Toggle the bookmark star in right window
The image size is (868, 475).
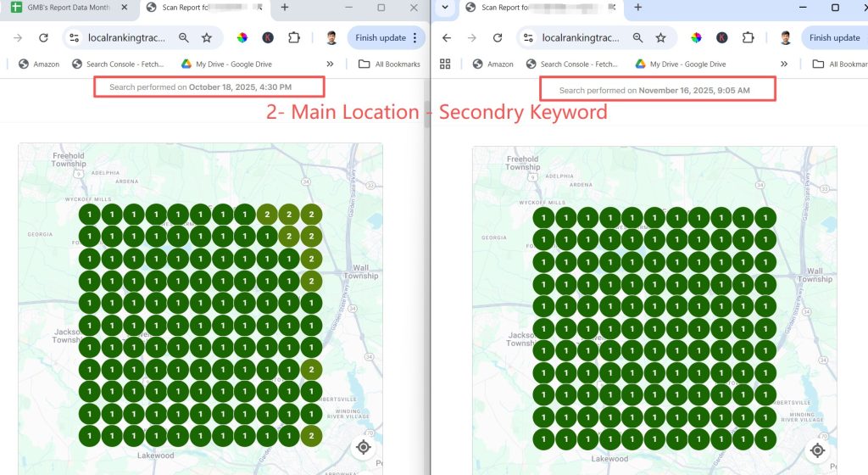(x=660, y=38)
